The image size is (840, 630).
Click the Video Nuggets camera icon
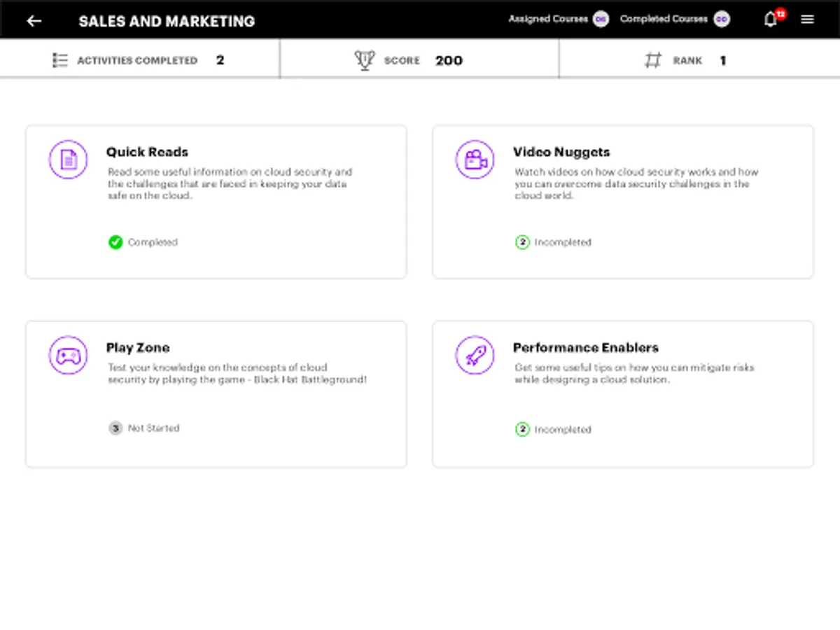tap(475, 160)
